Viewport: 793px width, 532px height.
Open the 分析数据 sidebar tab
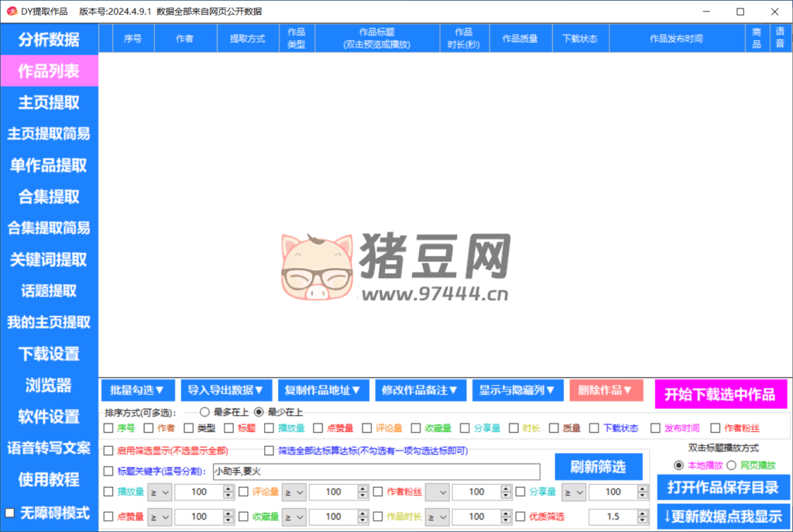coord(49,39)
